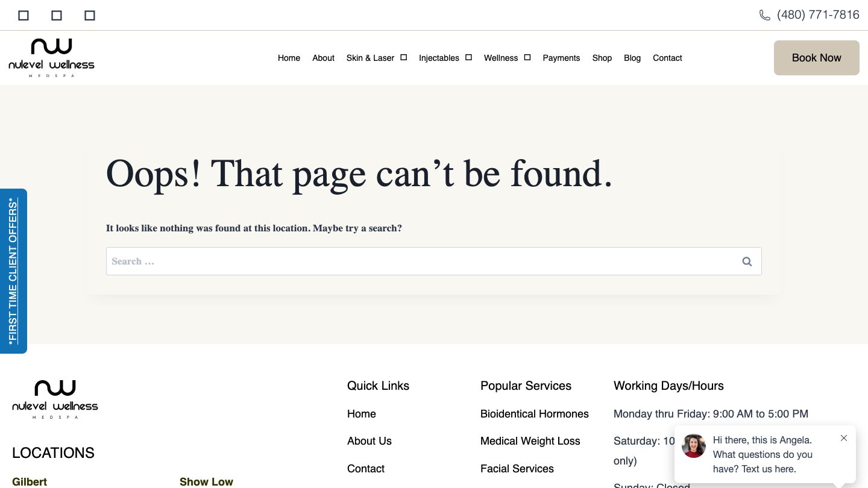868x488 pixels.
Task: Click Angela's avatar in the chat popup
Action: click(x=694, y=446)
